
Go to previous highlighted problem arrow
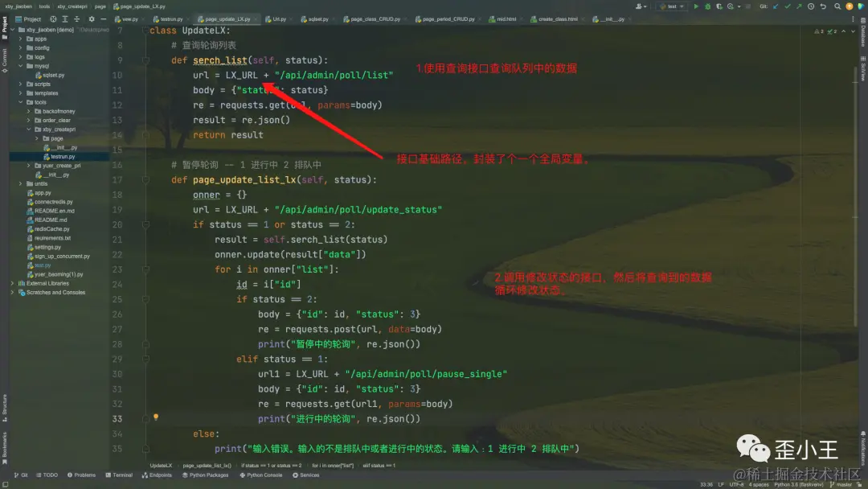click(x=844, y=31)
